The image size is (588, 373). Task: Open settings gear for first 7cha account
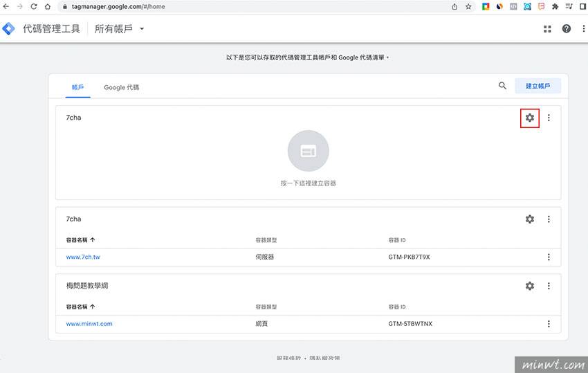529,118
